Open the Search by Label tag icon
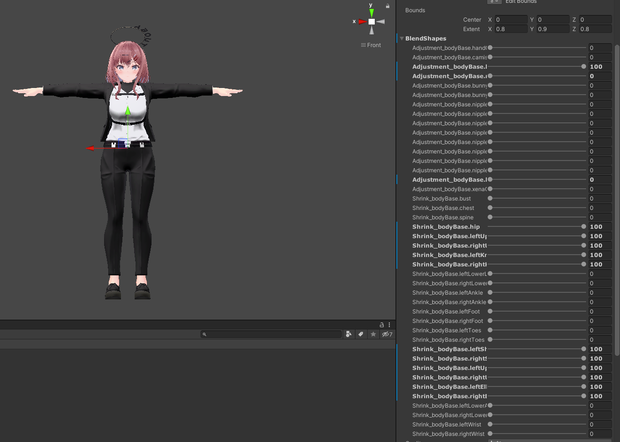Image resolution: width=620 pixels, height=442 pixels. click(361, 334)
